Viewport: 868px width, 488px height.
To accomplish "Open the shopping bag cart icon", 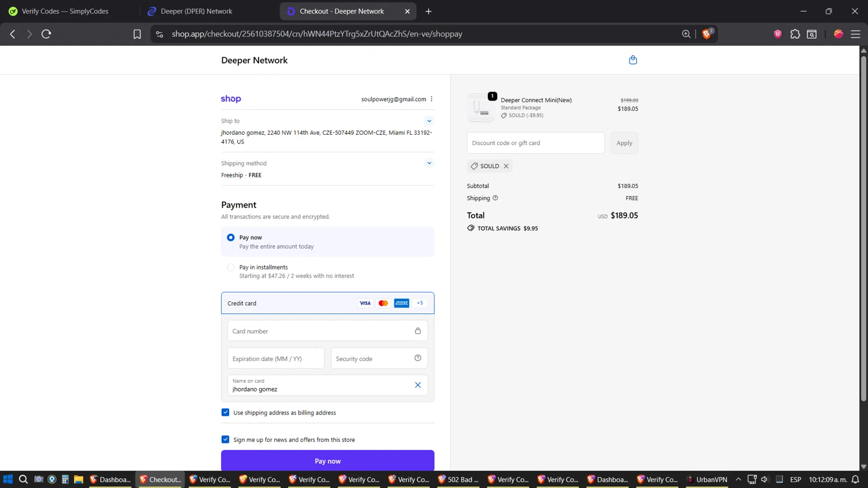I will click(632, 60).
